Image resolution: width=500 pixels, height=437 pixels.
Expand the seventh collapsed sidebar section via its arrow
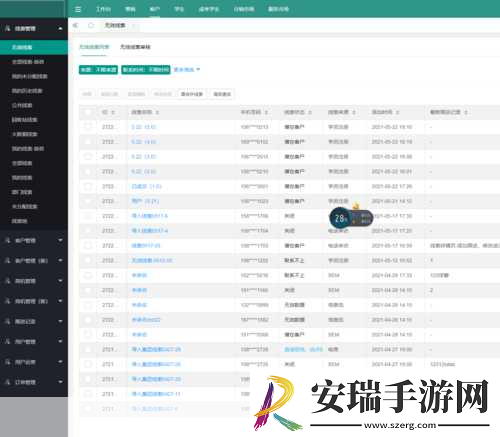click(60, 362)
